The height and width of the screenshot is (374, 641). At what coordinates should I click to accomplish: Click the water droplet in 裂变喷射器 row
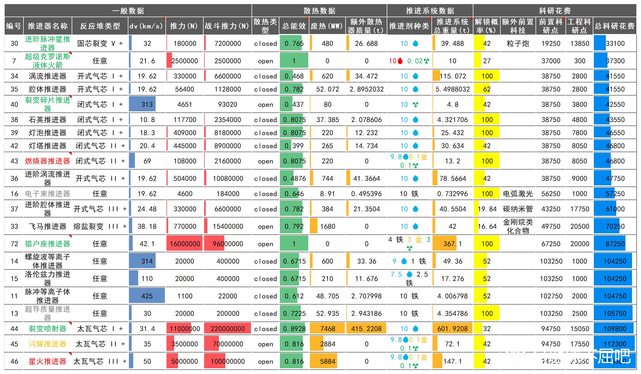click(415, 329)
